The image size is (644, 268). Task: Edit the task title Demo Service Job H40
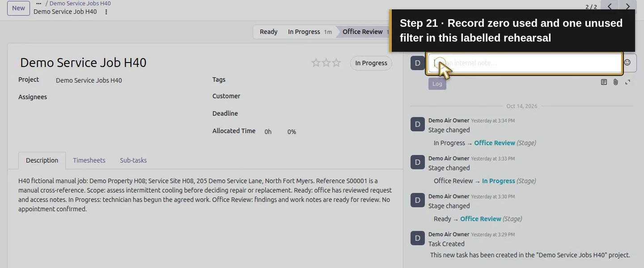pos(84,63)
